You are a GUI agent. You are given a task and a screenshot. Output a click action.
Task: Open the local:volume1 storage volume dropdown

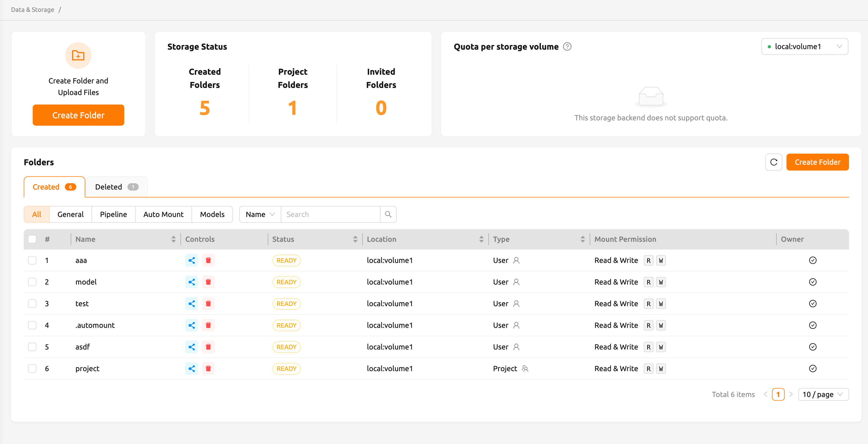pos(805,46)
